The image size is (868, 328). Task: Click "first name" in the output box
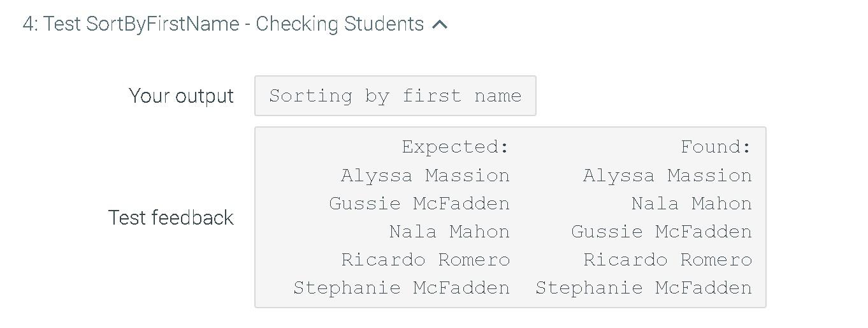(461, 96)
